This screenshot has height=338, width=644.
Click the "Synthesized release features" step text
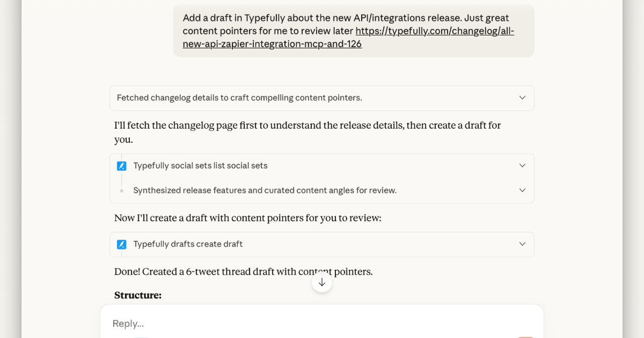coord(265,190)
